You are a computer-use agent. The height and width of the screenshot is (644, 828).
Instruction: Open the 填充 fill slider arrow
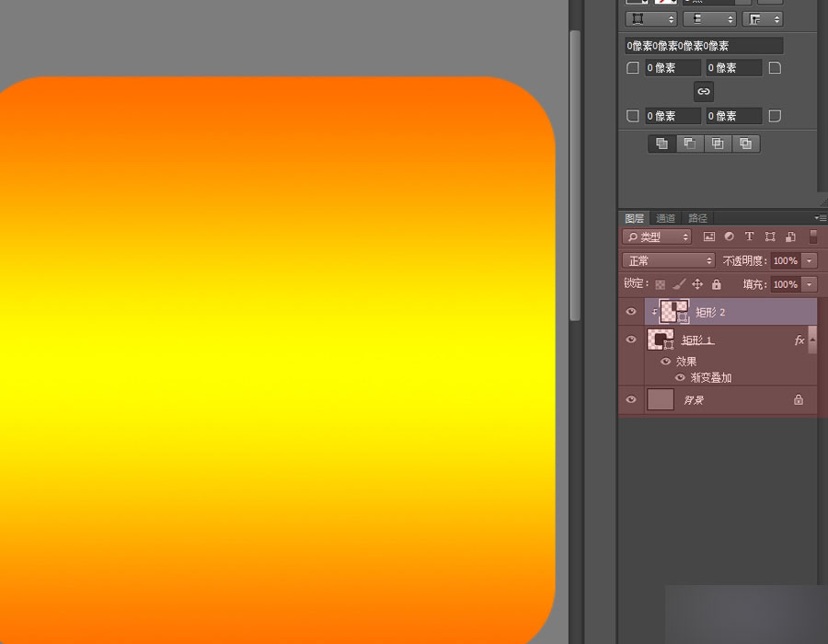pos(809,284)
